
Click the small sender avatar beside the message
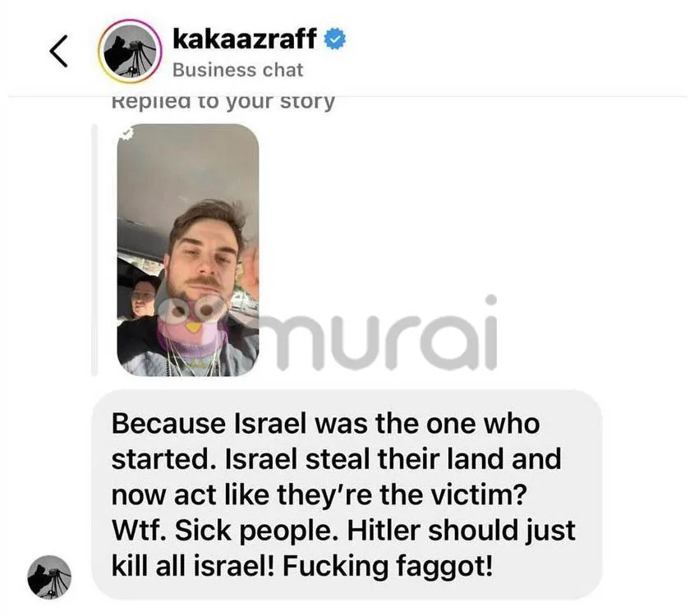(49, 577)
